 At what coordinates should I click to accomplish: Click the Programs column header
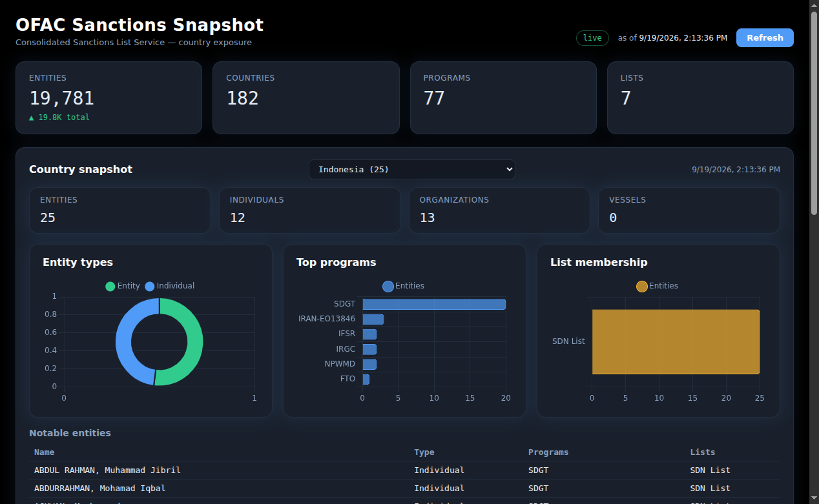coord(548,452)
